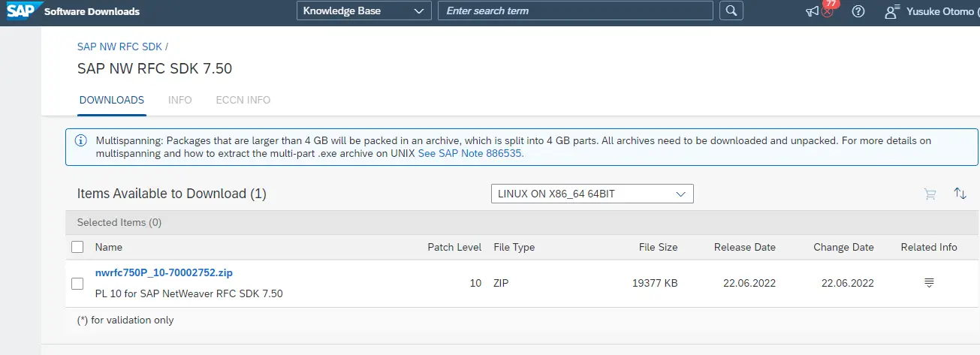Click the sort arrows icon

click(x=960, y=194)
